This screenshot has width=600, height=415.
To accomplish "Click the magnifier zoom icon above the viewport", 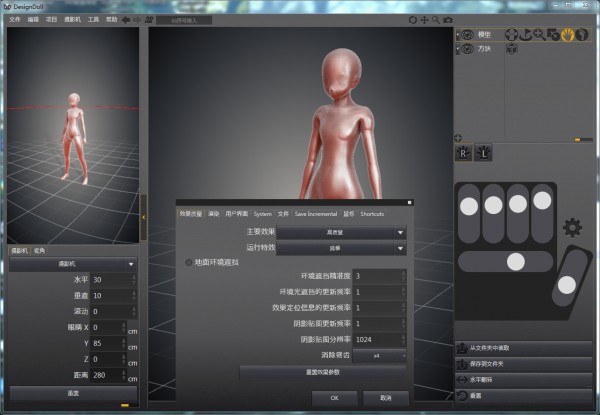I will 436,19.
